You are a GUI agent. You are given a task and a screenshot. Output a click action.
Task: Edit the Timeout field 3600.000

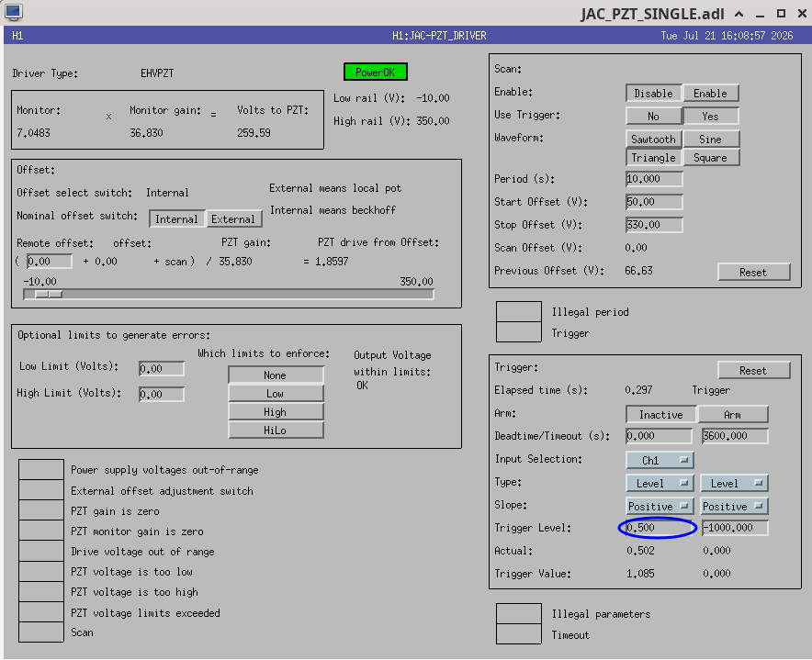click(x=735, y=436)
